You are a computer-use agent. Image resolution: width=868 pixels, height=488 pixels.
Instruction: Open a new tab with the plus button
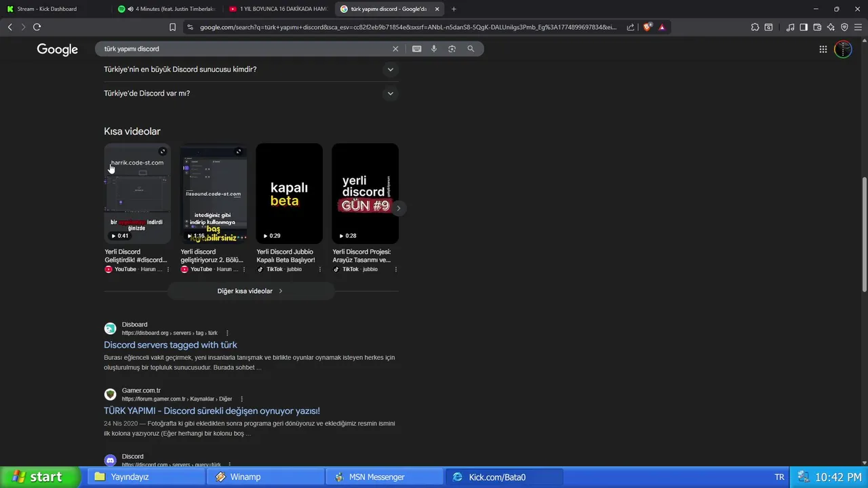click(x=454, y=9)
